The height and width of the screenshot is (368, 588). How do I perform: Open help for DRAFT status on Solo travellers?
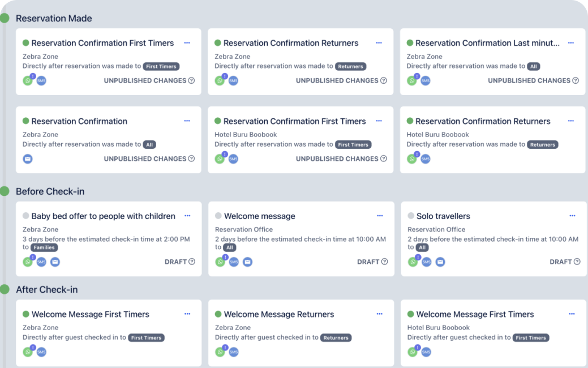tap(577, 262)
